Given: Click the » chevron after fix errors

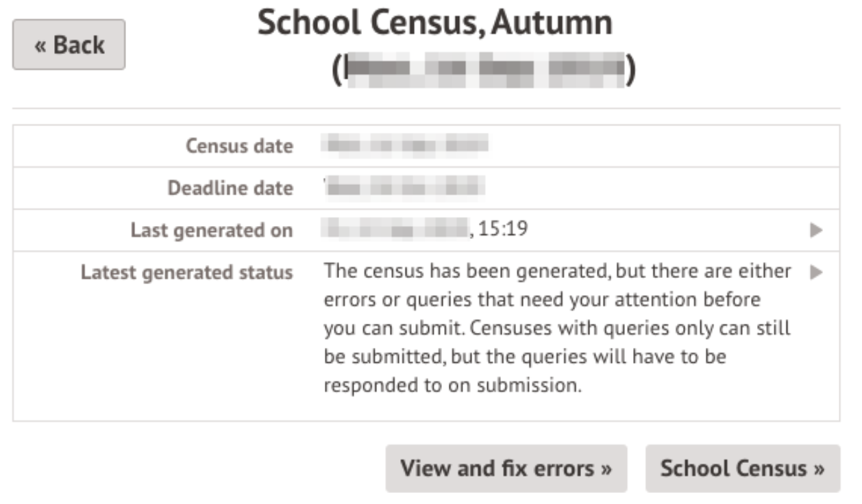Looking at the screenshot, I should (605, 469).
